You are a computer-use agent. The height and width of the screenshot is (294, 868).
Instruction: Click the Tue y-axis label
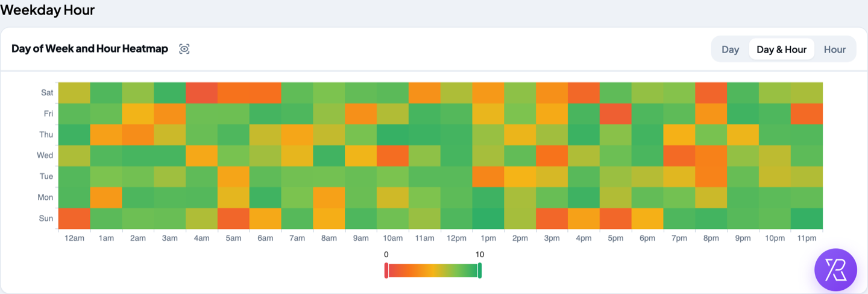coord(46,177)
